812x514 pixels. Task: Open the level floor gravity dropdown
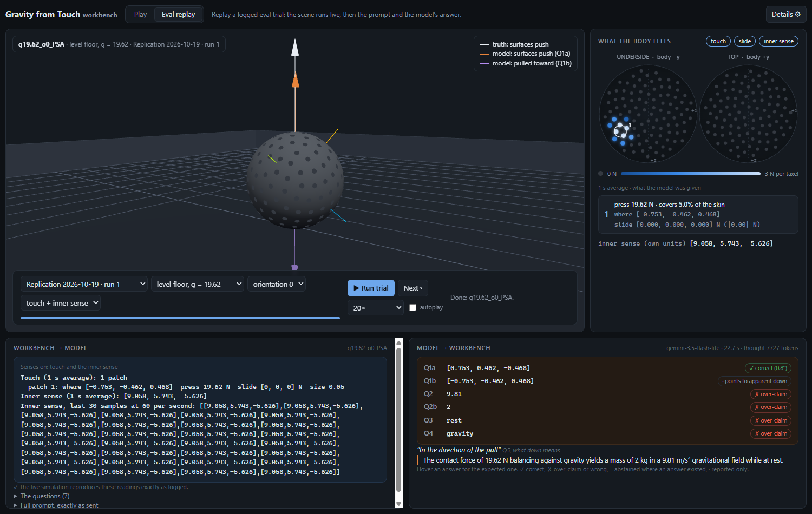coord(198,284)
